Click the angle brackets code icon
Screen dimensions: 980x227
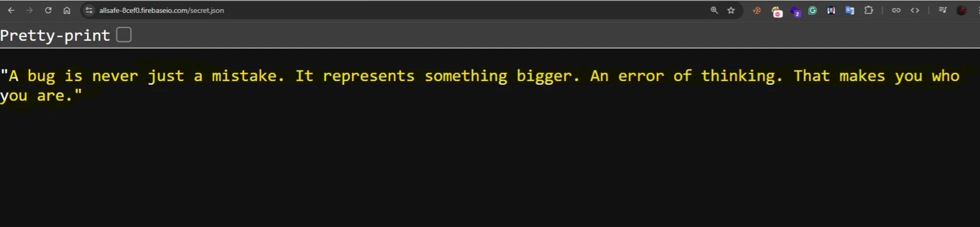tap(915, 10)
